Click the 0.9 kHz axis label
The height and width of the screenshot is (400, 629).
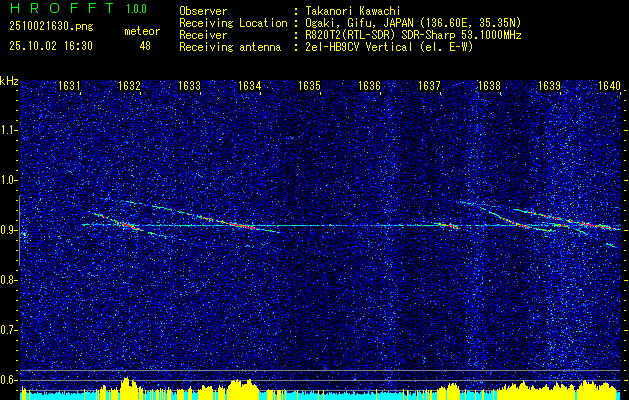(x=9, y=230)
